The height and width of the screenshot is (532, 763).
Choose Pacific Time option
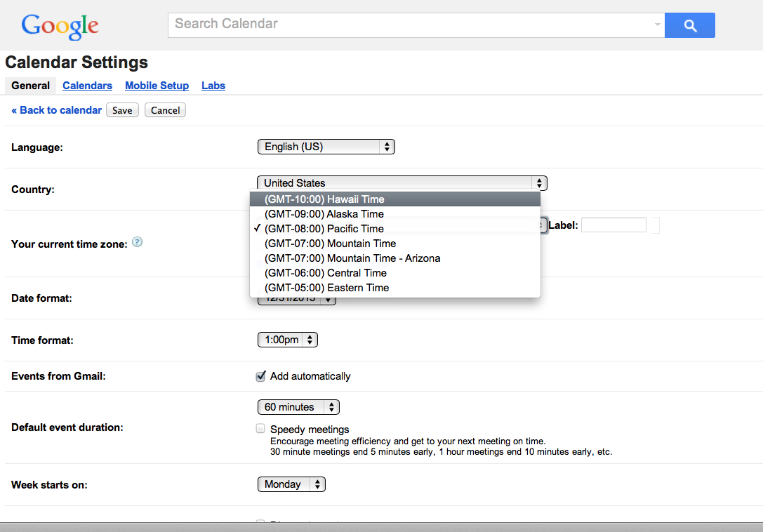tap(394, 229)
